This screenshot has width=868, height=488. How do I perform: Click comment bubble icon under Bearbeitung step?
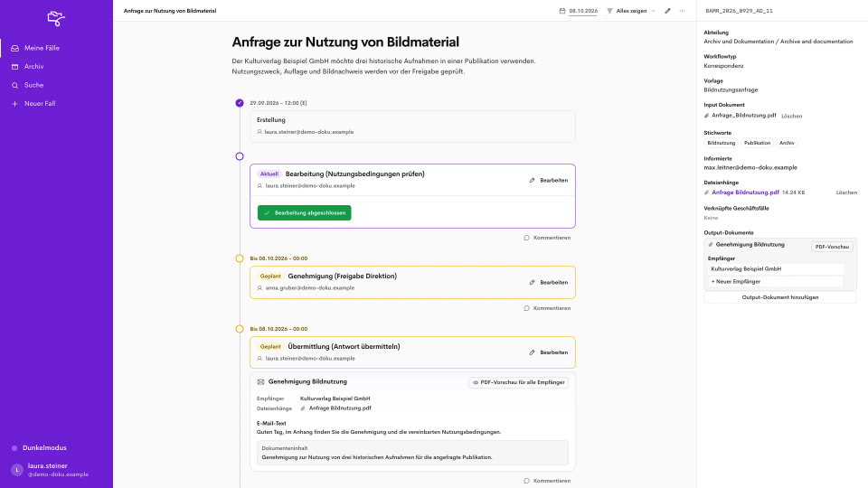pyautogui.click(x=526, y=238)
